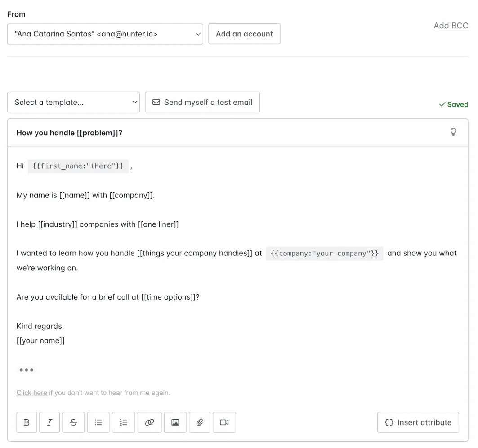
Task: Click the Add an account button
Action: pyautogui.click(x=244, y=34)
